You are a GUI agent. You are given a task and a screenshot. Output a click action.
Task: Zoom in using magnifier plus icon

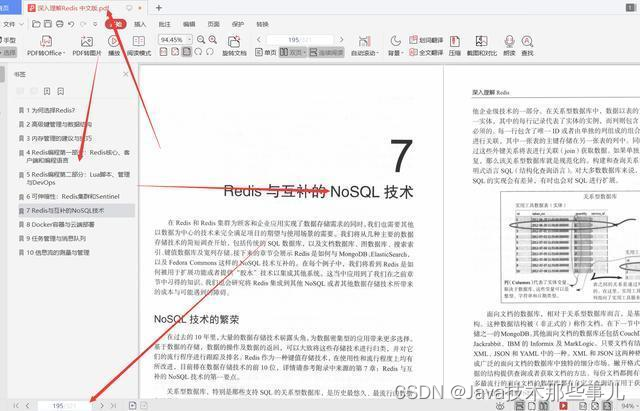pyautogui.click(x=213, y=40)
